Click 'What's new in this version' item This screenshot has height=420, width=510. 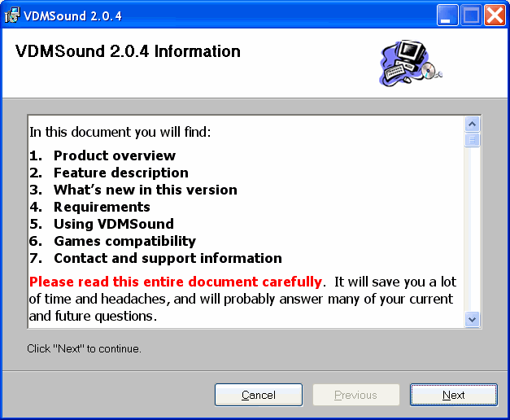pyautogui.click(x=146, y=190)
